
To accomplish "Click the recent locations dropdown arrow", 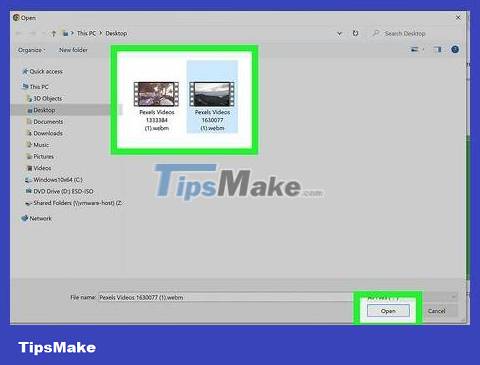I will point(43,33).
